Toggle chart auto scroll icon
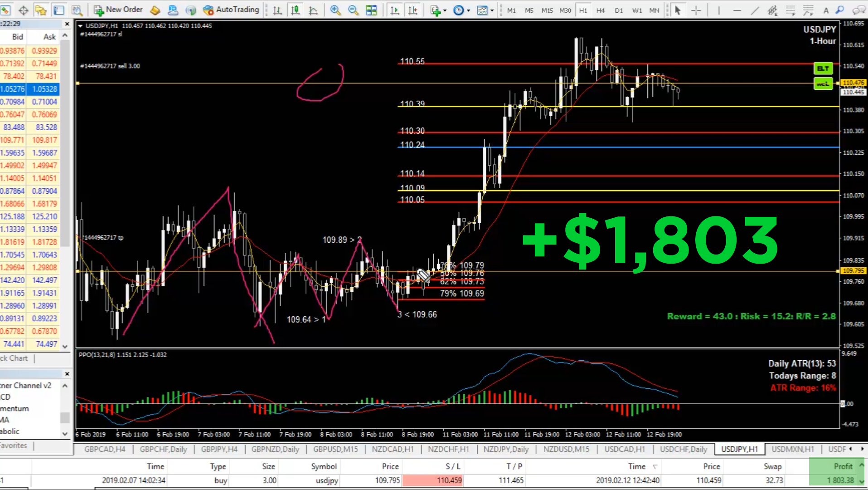Viewport: 868px width, 490px height. click(395, 10)
